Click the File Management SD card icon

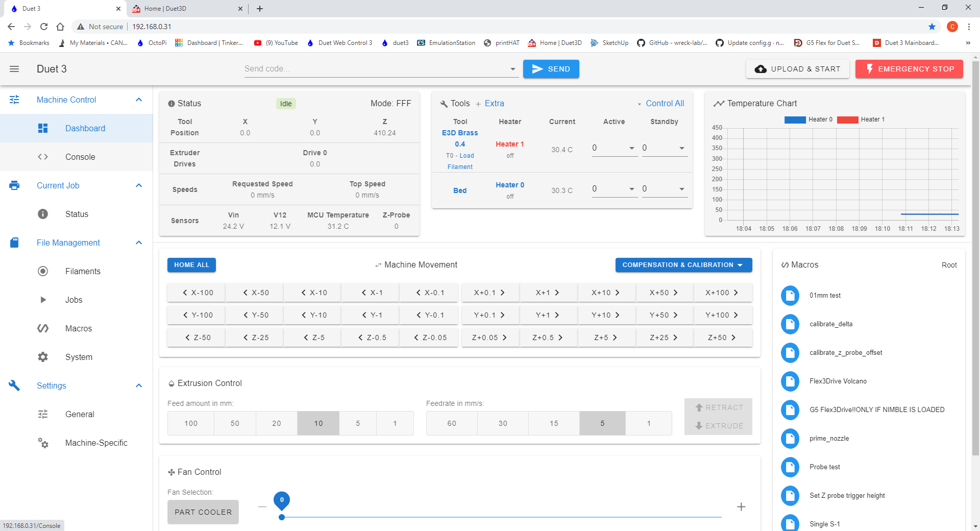(x=14, y=243)
